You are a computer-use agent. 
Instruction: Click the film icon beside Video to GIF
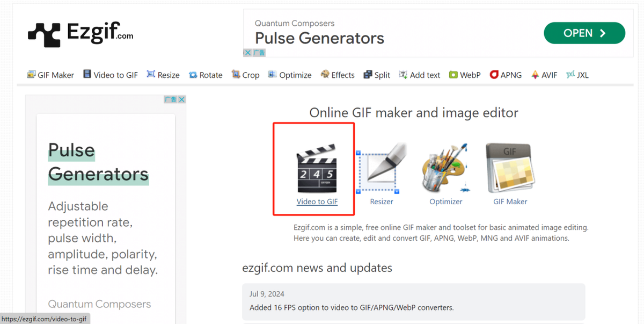point(87,74)
